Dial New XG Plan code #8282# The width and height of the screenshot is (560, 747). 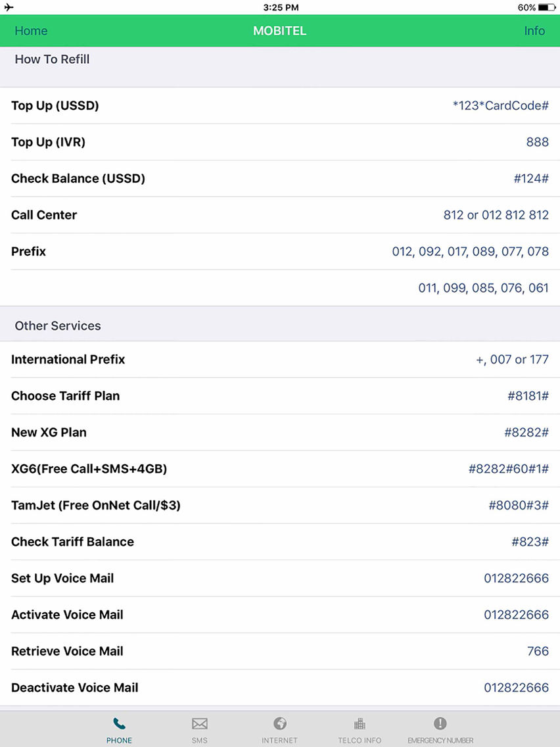click(526, 432)
